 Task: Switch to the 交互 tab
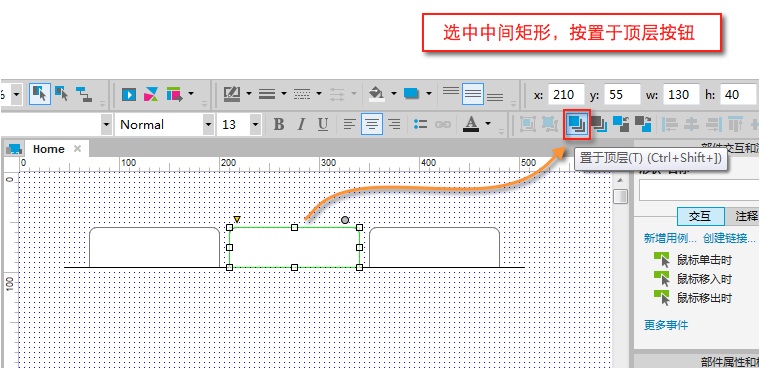pyautogui.click(x=700, y=216)
